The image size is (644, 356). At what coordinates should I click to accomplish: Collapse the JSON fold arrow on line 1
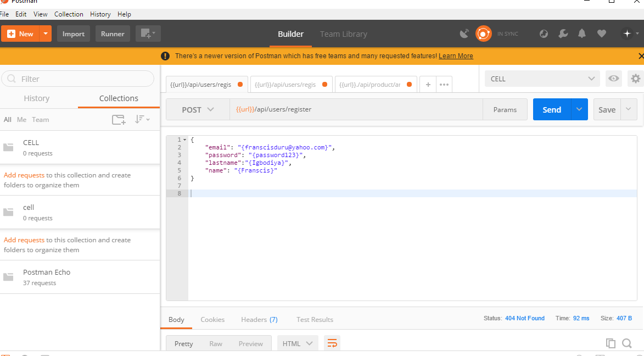pos(185,140)
